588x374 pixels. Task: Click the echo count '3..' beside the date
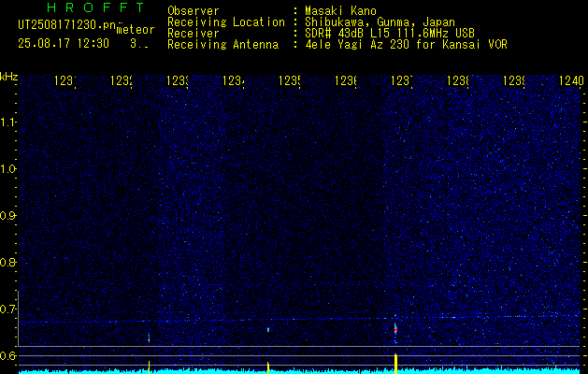click(139, 44)
